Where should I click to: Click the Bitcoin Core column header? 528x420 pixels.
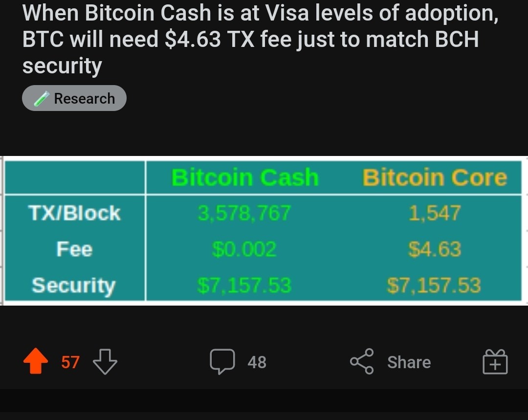click(x=435, y=177)
